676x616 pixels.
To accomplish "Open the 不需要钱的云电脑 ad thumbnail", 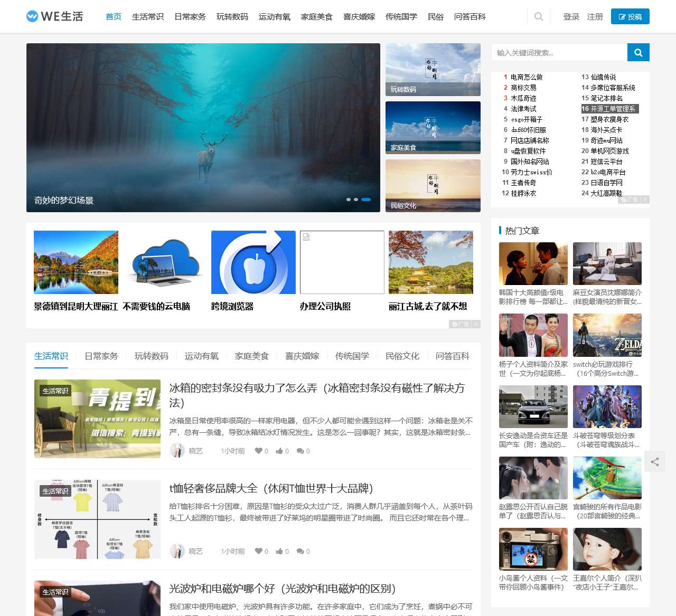I will coord(165,262).
